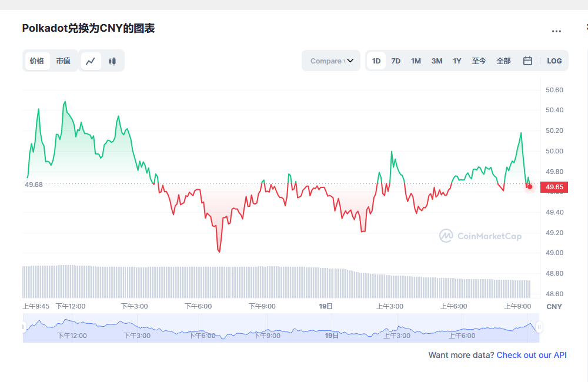Click the 49.40 price axis label
The height and width of the screenshot is (382, 588).
click(x=554, y=212)
